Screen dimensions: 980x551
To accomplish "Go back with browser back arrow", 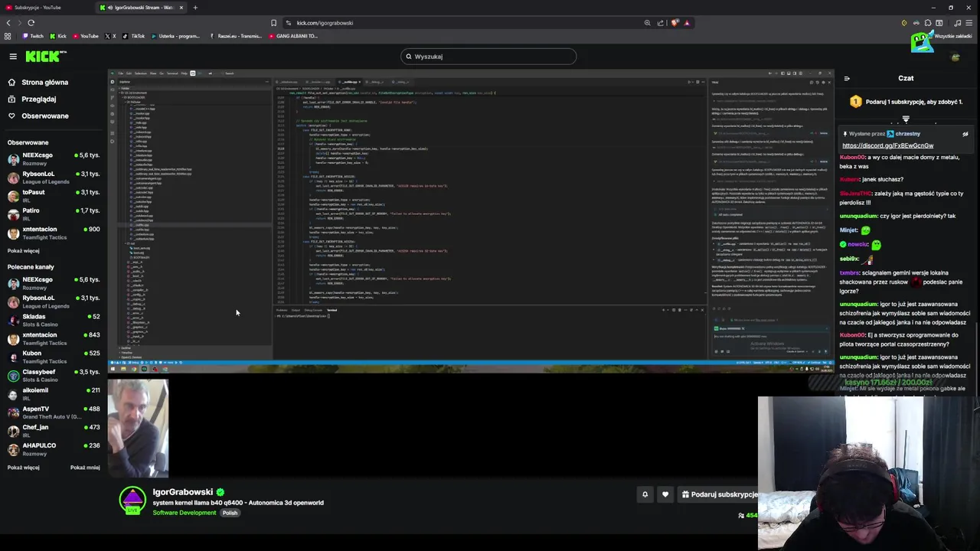I will [x=8, y=23].
